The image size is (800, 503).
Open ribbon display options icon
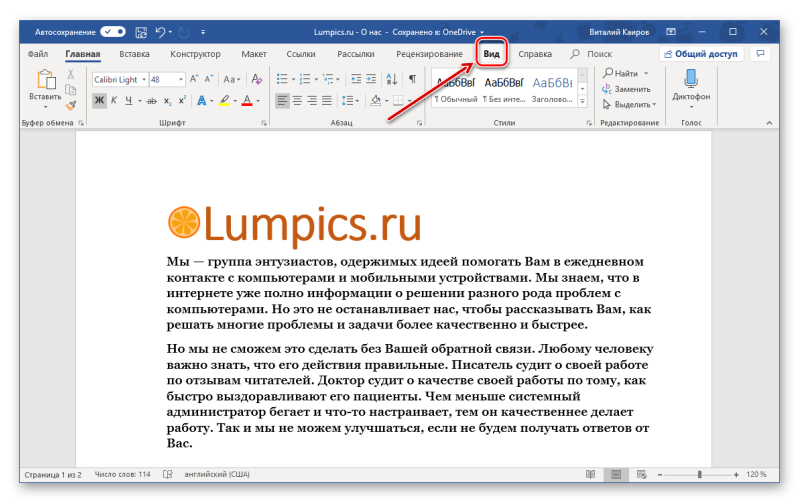tap(671, 32)
